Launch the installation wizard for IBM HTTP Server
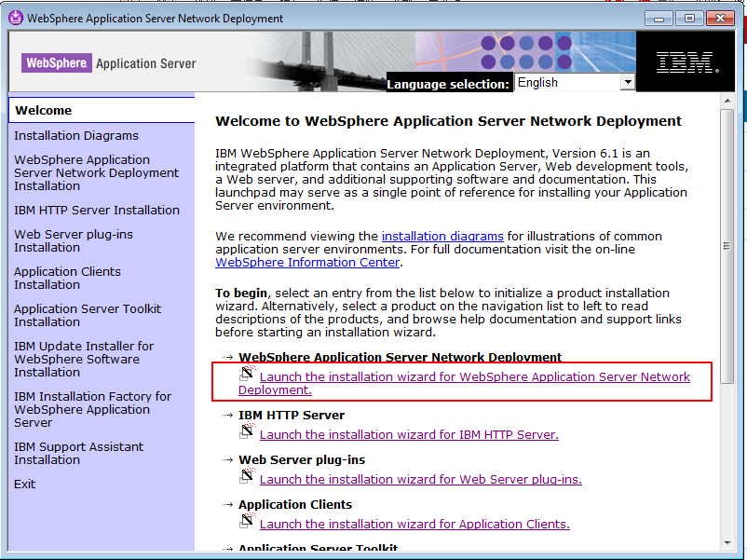 pyautogui.click(x=409, y=434)
